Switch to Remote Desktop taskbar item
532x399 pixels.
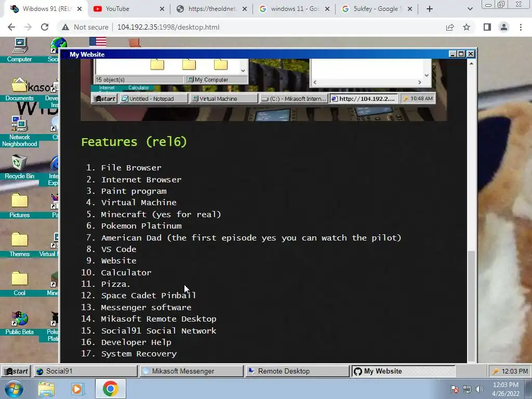297,371
